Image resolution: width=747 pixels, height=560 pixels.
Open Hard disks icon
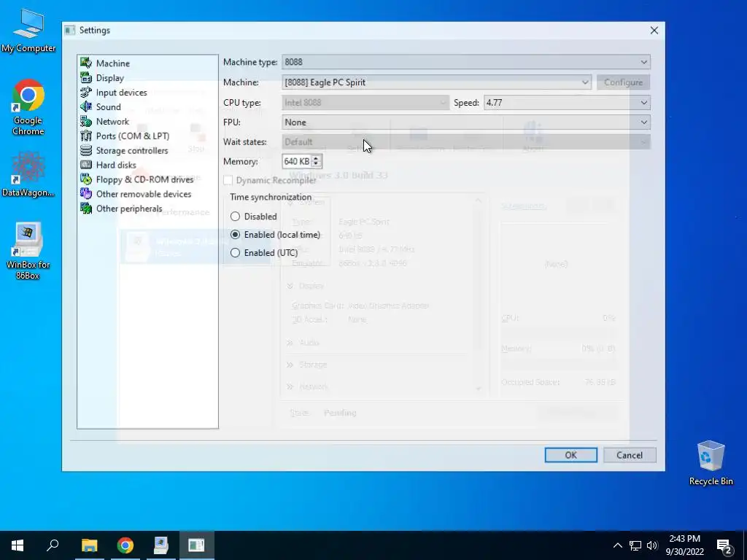pos(86,165)
